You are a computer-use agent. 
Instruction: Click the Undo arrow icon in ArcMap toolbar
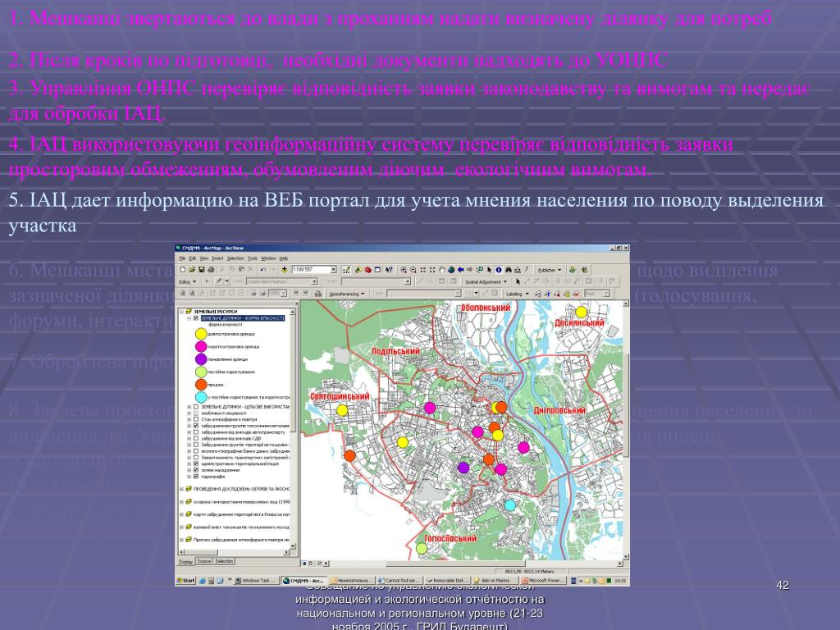[x=263, y=269]
